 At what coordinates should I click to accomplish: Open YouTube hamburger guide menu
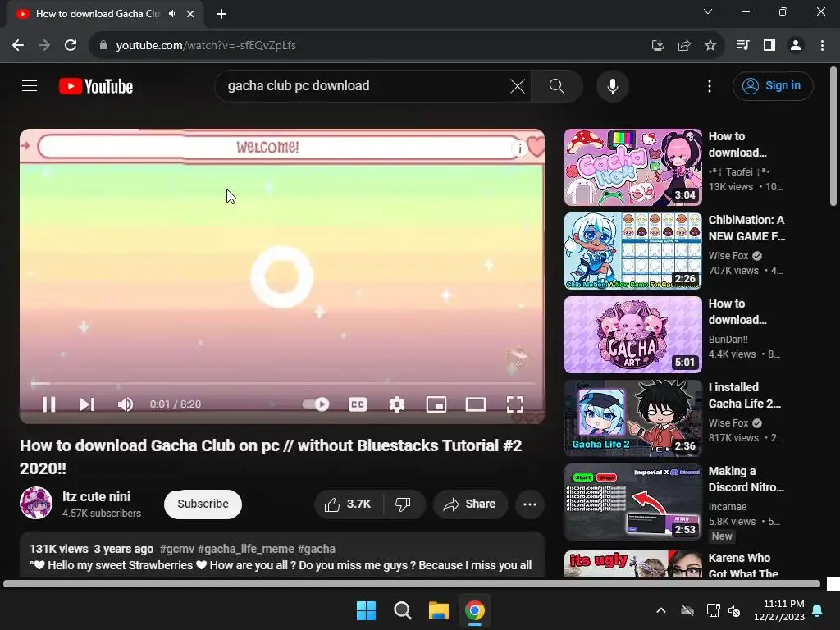[30, 85]
